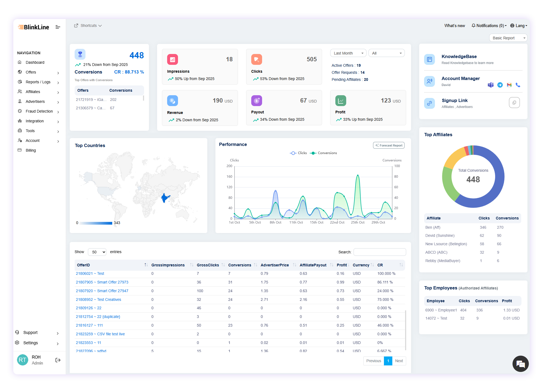
Task: Open the chat widget in the bottom right
Action: point(520,364)
